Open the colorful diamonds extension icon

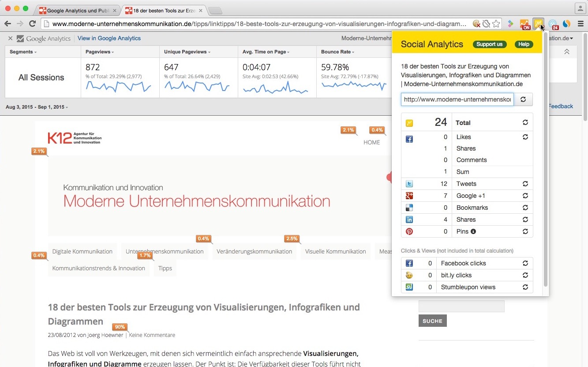[511, 24]
